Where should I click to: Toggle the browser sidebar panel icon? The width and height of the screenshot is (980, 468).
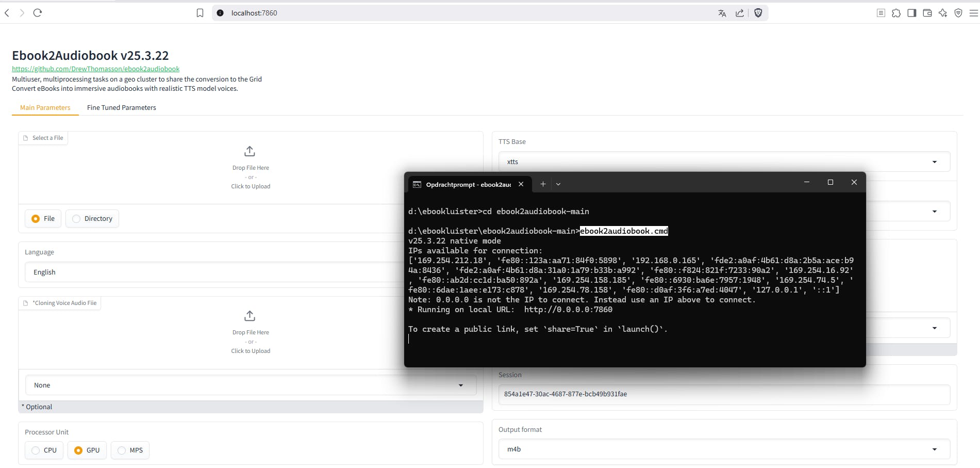912,13
